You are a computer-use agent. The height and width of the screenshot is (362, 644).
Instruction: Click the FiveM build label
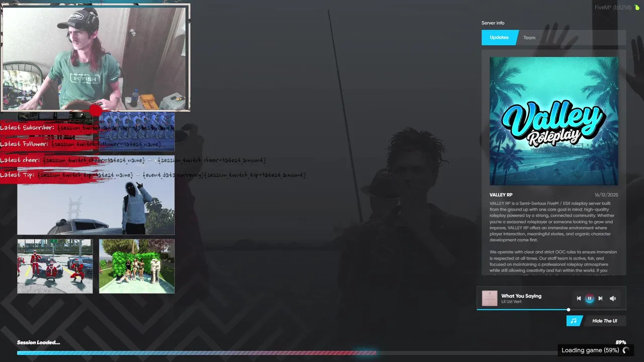point(613,8)
